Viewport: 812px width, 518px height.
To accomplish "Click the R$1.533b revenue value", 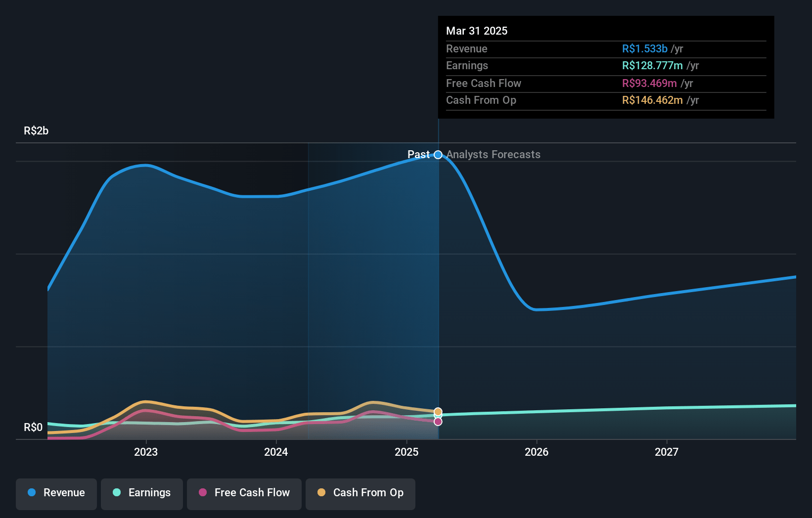I will [x=645, y=49].
